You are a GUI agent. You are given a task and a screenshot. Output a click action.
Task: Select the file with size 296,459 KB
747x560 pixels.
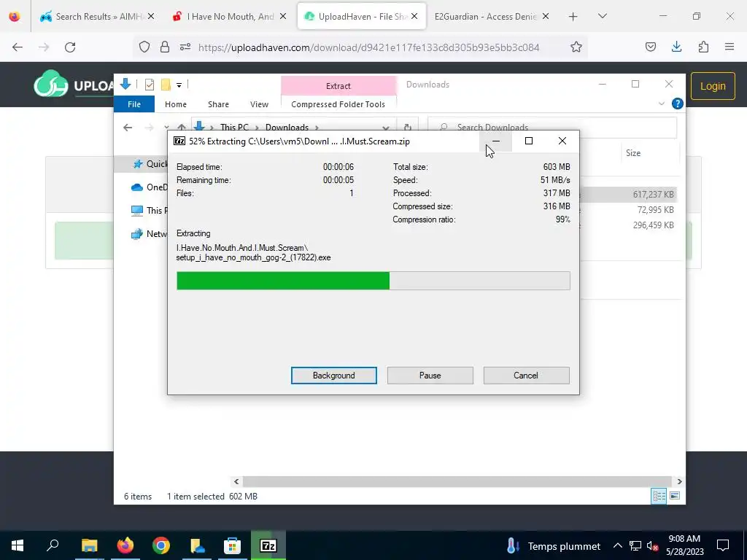pyautogui.click(x=628, y=225)
